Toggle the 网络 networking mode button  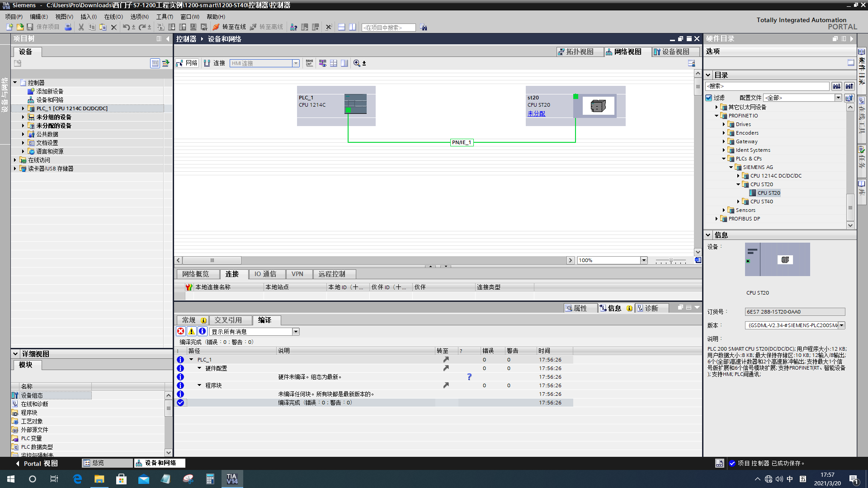pos(187,63)
